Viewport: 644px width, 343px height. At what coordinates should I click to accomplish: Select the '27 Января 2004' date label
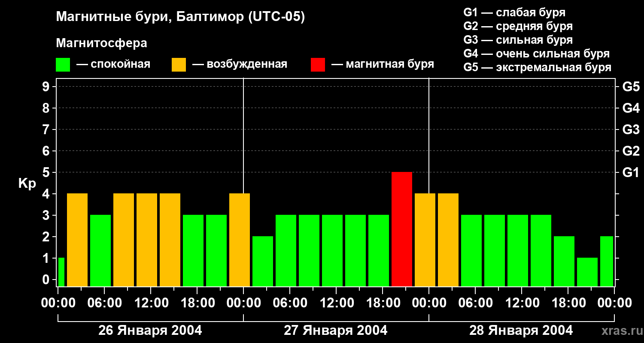click(336, 331)
